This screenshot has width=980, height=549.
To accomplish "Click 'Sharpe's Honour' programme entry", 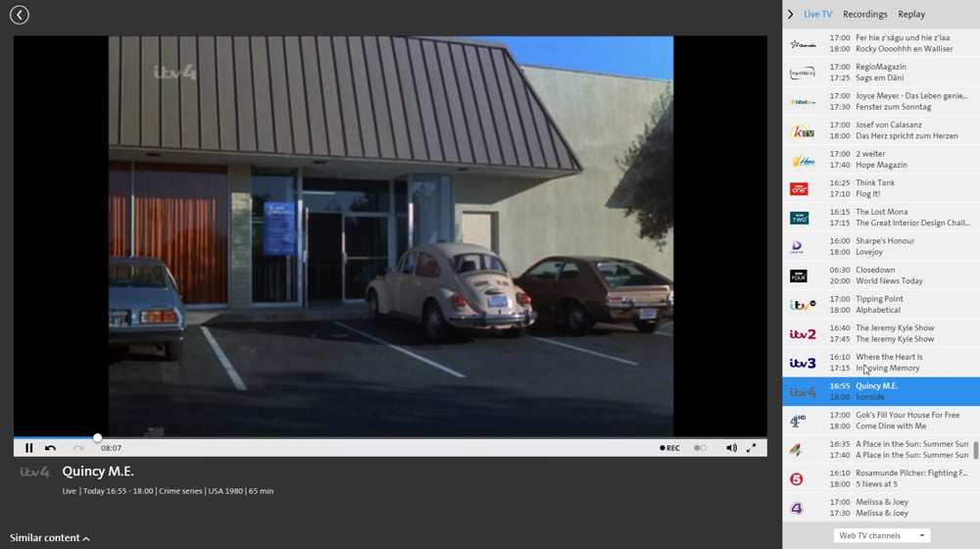I will [x=885, y=241].
